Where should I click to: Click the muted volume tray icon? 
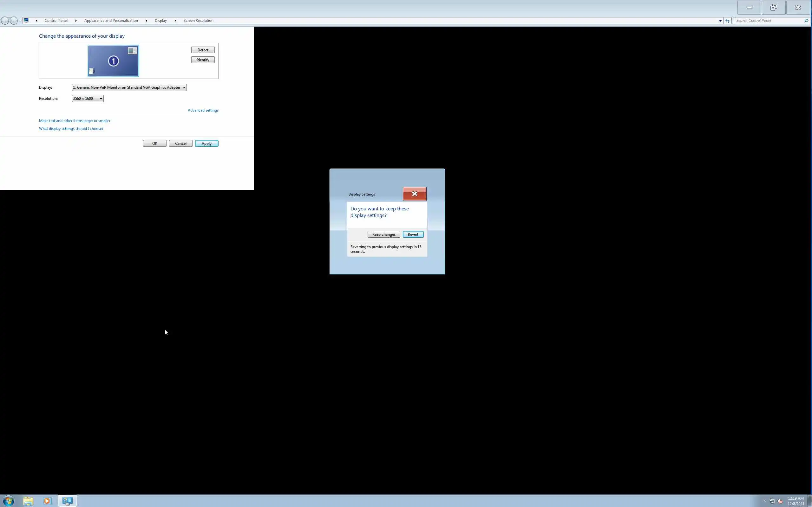point(780,501)
